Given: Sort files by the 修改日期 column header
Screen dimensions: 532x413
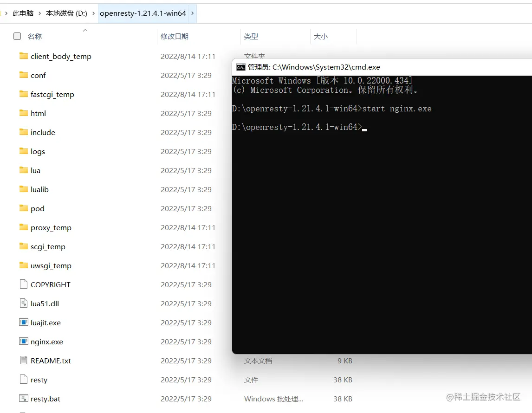Looking at the screenshot, I should 175,36.
